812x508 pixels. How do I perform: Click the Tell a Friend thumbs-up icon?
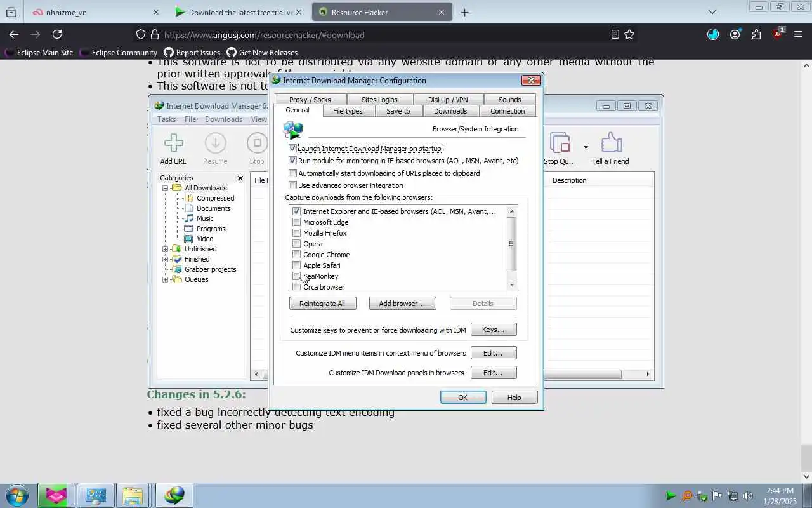(611, 144)
